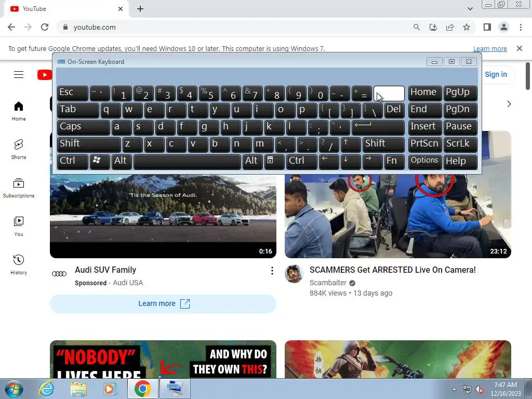This screenshot has width=532, height=399.
Task: Click On-Screen Keyboard taskbar icon
Action: click(175, 389)
